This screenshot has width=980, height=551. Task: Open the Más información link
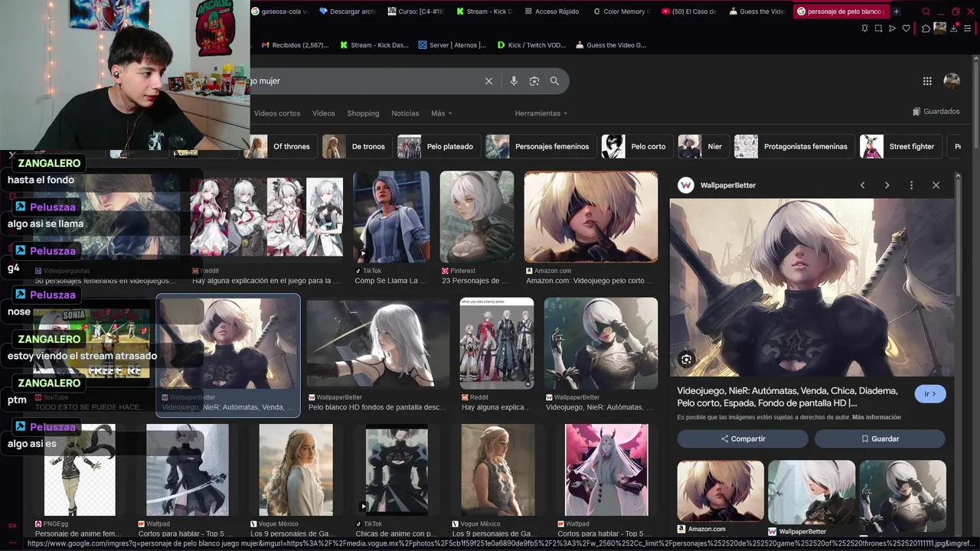pyautogui.click(x=876, y=418)
